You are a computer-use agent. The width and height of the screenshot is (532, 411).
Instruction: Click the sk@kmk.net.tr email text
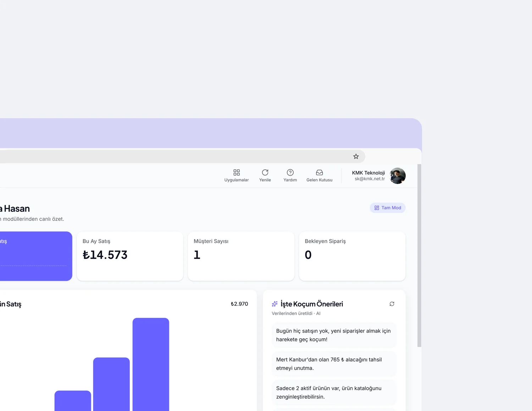pyautogui.click(x=370, y=179)
